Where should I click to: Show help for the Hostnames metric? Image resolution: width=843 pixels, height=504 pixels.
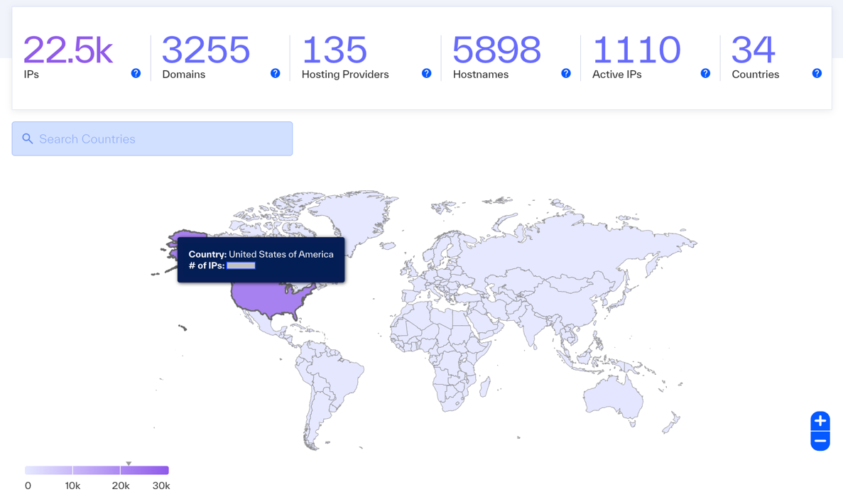click(565, 73)
